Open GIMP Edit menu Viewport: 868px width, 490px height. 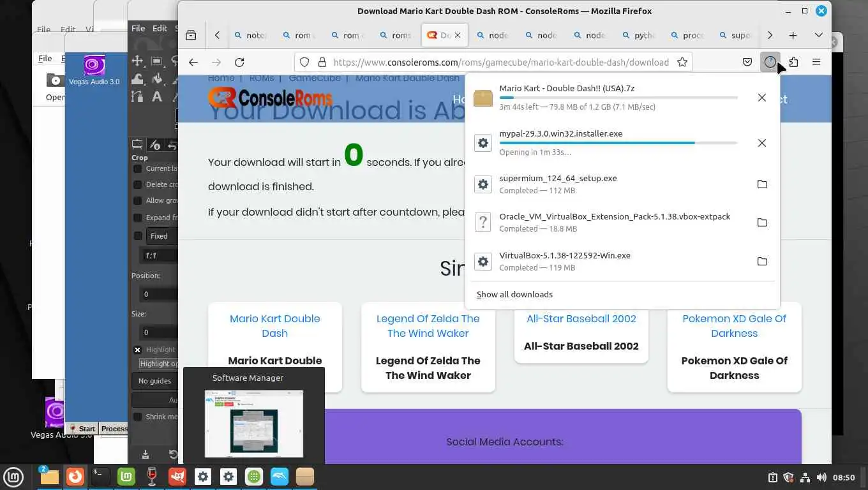[160, 28]
